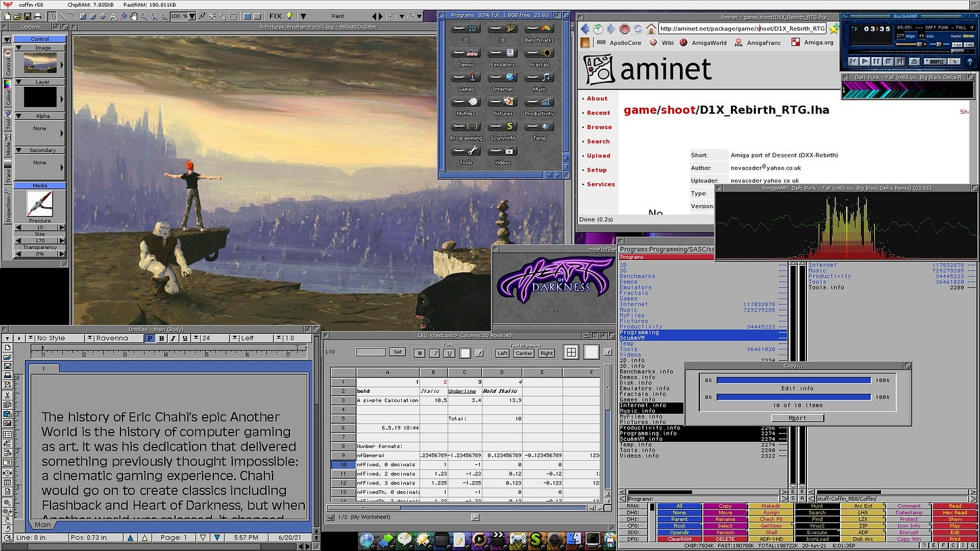Toggle Bold in word processor toolbar

point(162,338)
